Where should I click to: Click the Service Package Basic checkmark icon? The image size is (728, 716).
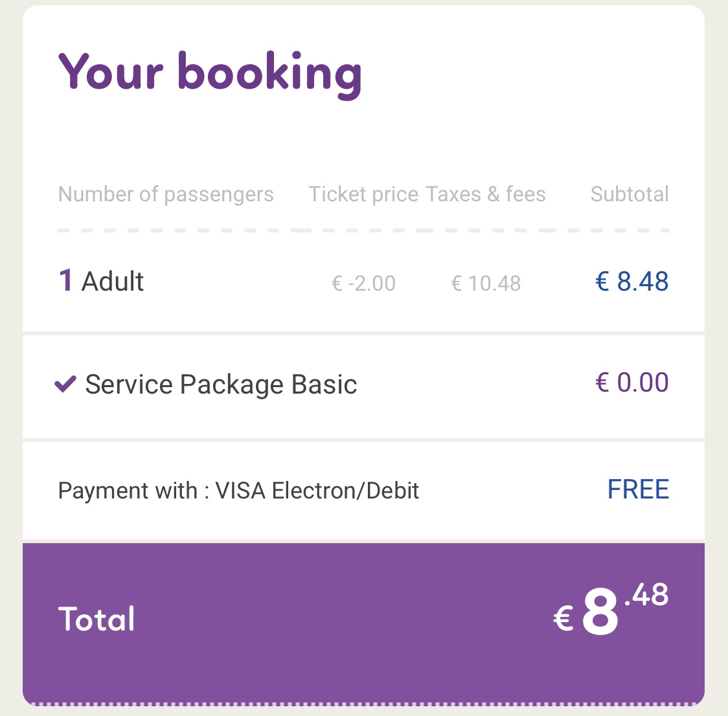coord(65,384)
